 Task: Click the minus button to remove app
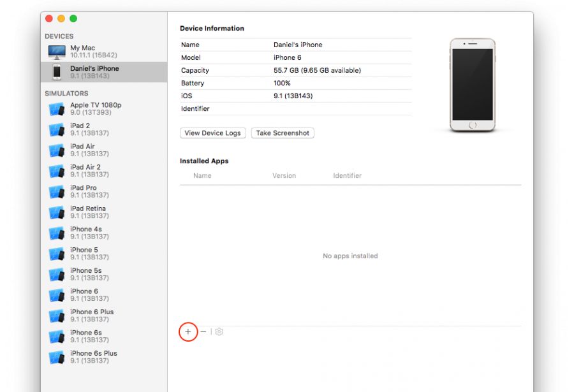pos(203,331)
